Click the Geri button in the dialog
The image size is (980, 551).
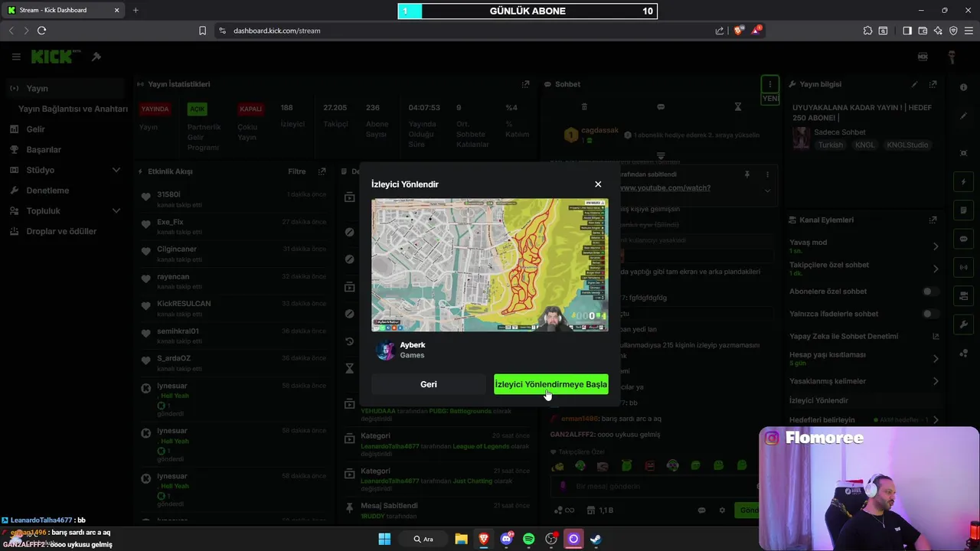(x=429, y=384)
